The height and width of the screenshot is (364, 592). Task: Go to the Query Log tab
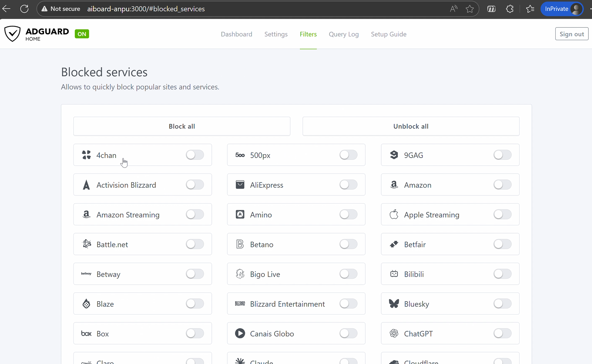(343, 34)
